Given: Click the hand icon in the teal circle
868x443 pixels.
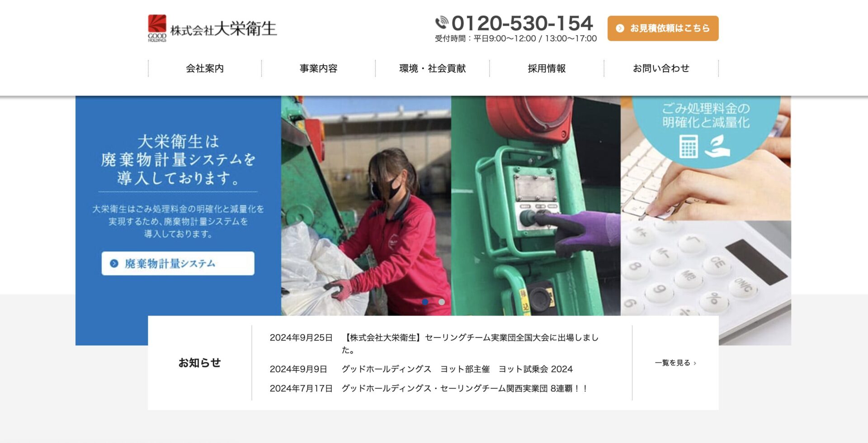Looking at the screenshot, I should [717, 146].
